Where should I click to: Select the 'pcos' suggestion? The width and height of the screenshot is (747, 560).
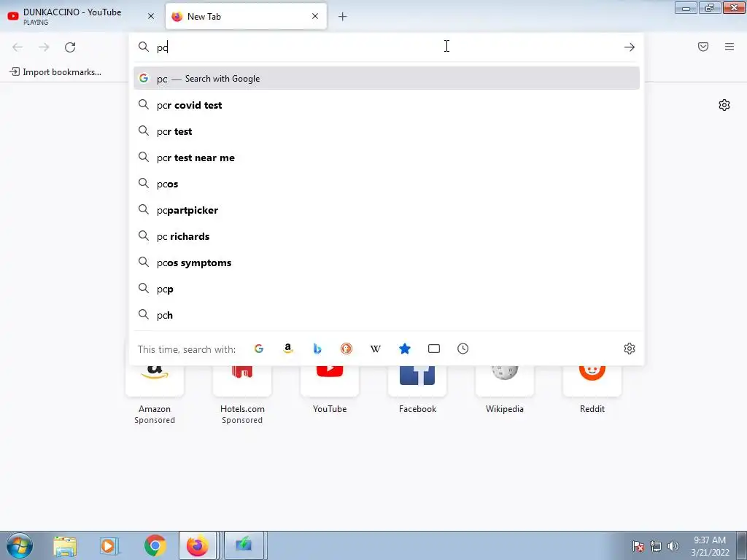tap(387, 184)
